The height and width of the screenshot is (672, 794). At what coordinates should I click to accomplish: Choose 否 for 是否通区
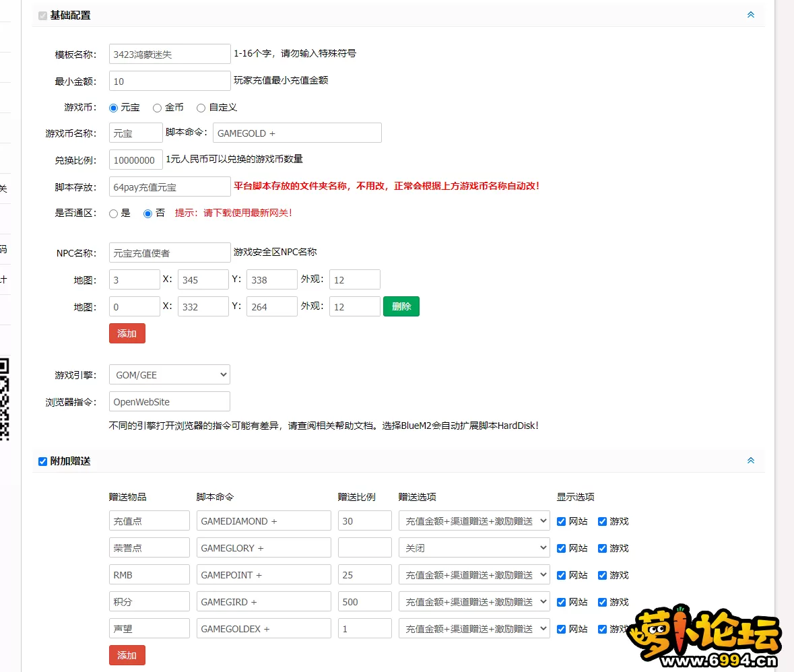(147, 213)
